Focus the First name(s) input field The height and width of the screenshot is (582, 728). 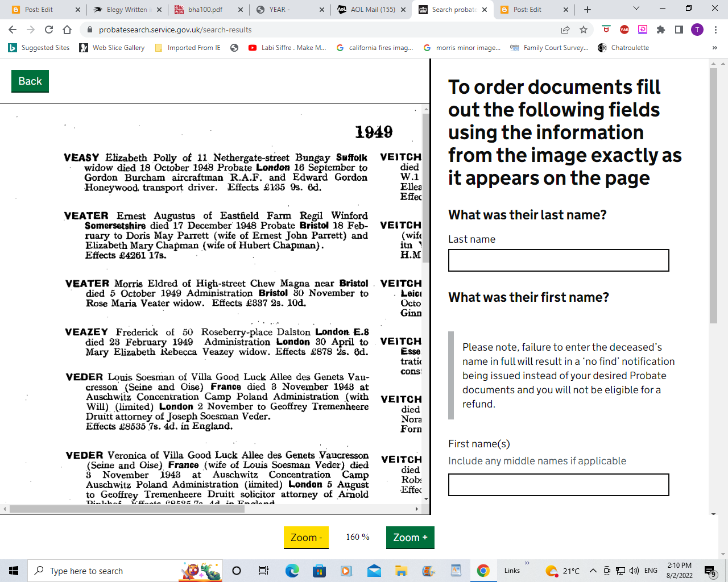point(559,485)
